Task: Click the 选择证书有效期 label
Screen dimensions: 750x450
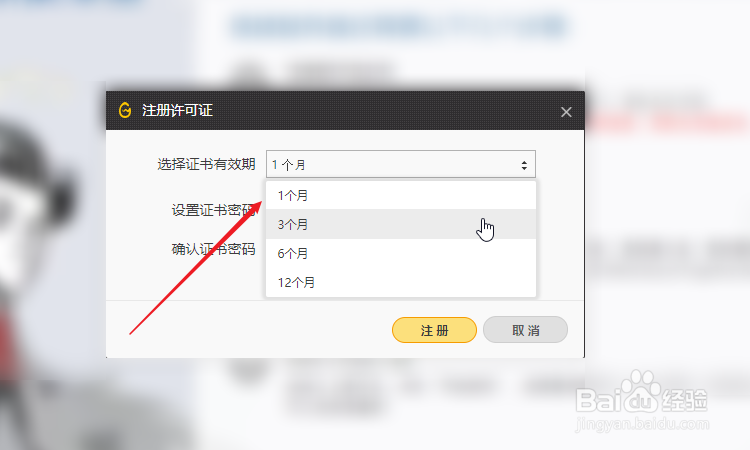Action: [206, 165]
